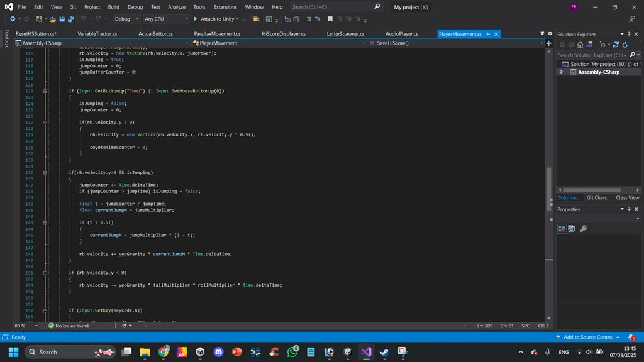
Task: Toggle the bookmark icon in the toolbar
Action: (330, 19)
